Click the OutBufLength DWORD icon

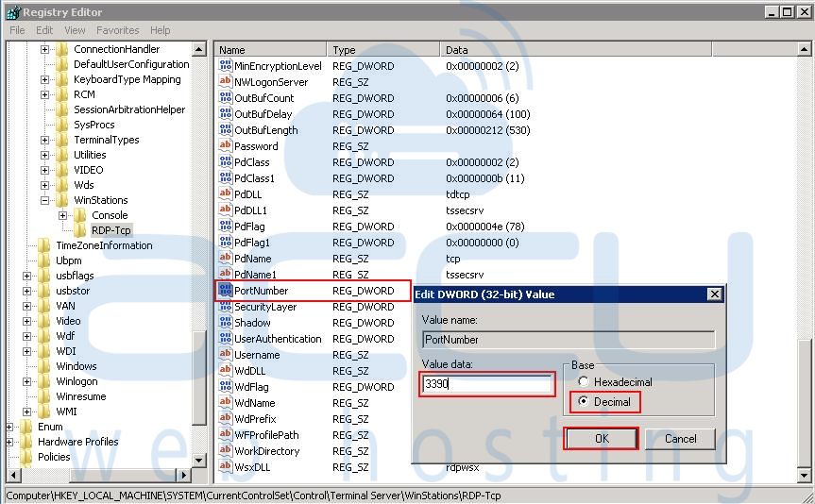(x=225, y=130)
